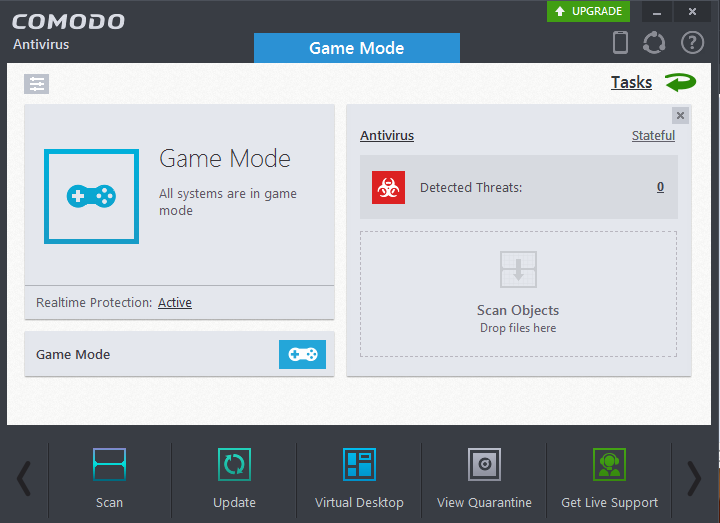Click the 'Realtime Protection:' label
Screen dimensions: 720x523
click(94, 303)
